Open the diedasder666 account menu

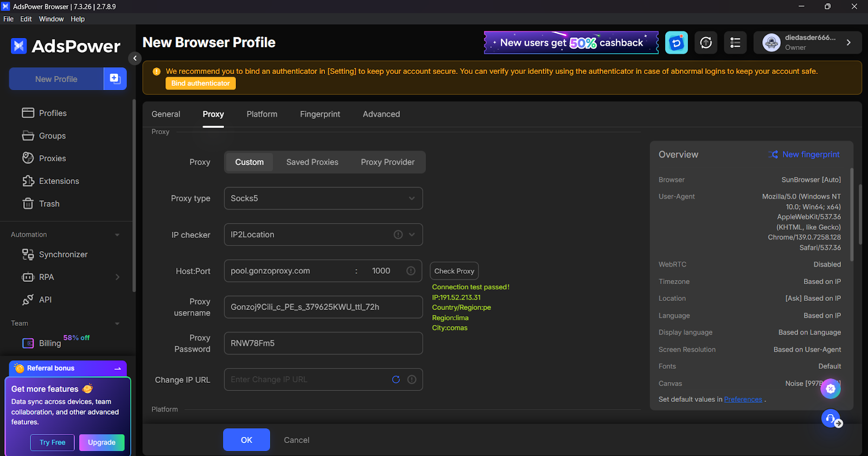(x=807, y=42)
